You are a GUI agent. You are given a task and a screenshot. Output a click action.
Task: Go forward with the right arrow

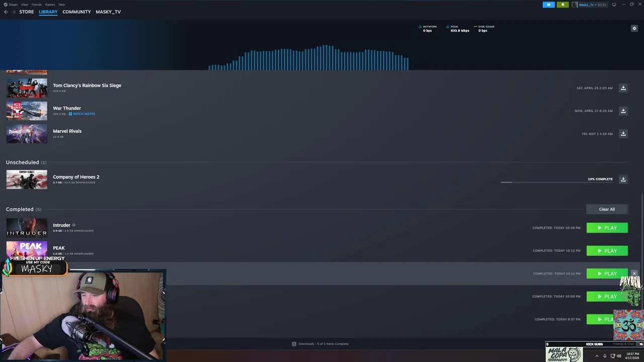point(14,12)
